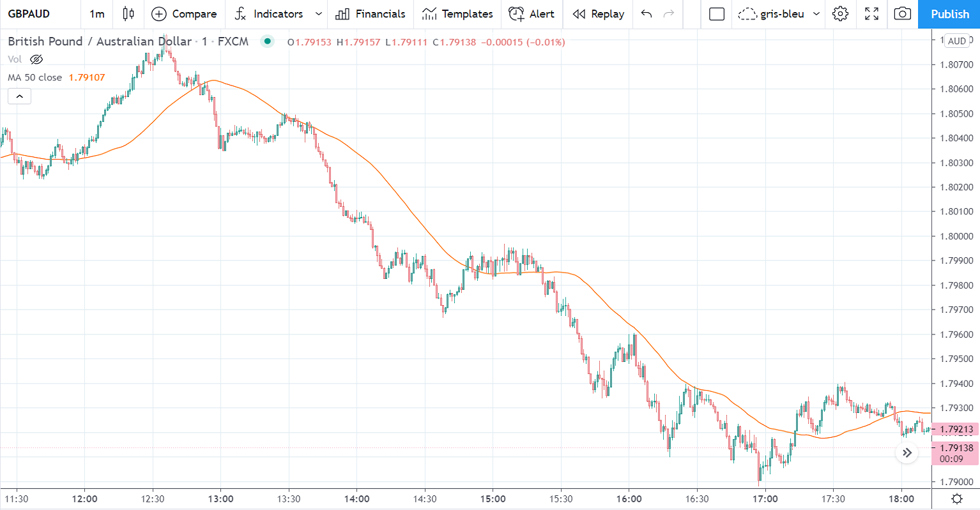
Task: Open the 1m timeframe selector
Action: click(x=96, y=13)
